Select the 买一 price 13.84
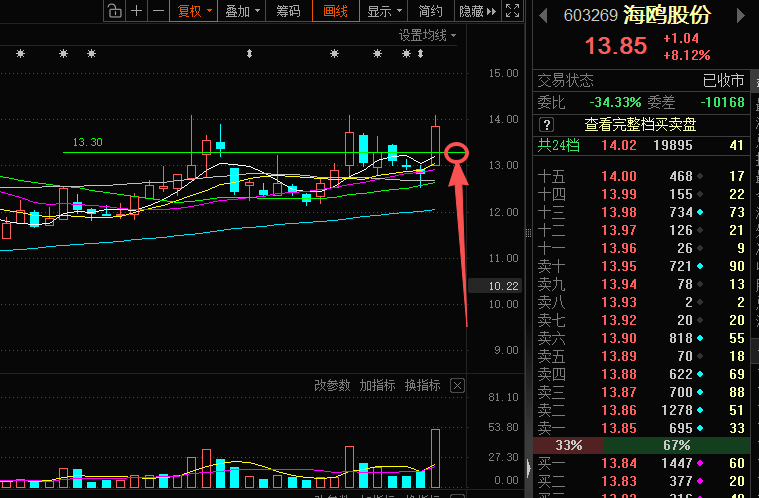 point(619,463)
